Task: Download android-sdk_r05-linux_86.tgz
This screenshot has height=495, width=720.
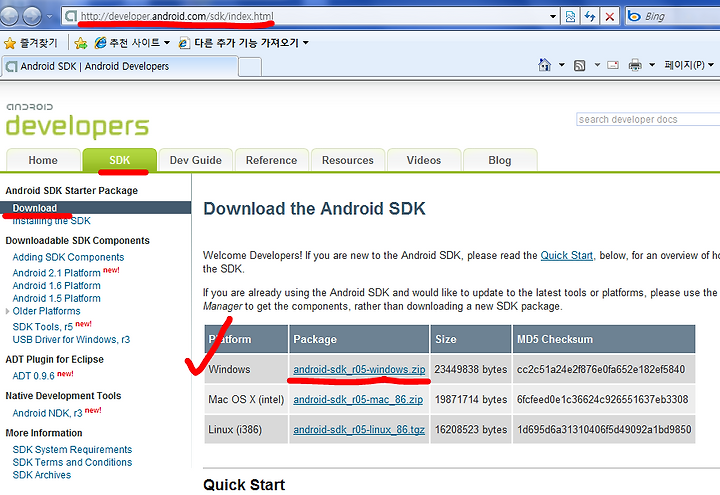Action: coord(359,430)
